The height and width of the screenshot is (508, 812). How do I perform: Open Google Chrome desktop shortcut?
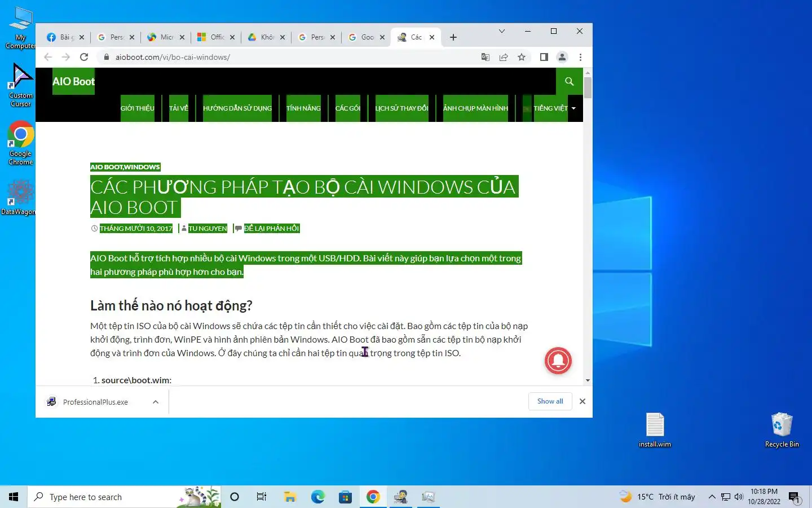tap(21, 143)
